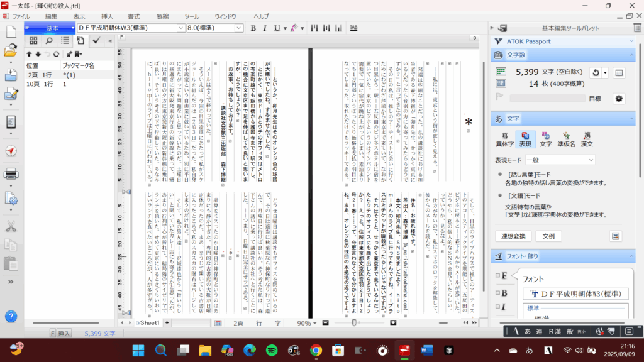Open the 表現モード dropdown
Screen dimensions: 644x362
[x=560, y=160]
